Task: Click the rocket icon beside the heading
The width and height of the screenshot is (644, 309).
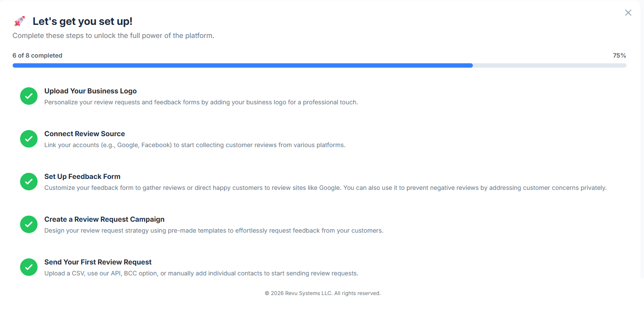Action: coord(20,21)
